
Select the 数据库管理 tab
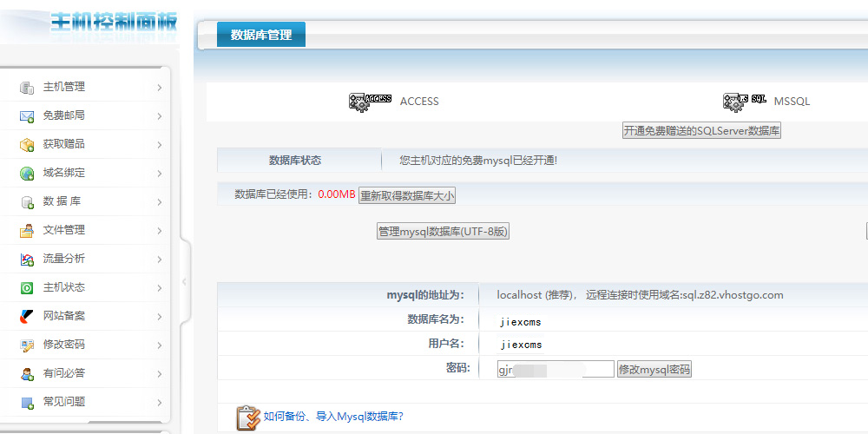260,35
